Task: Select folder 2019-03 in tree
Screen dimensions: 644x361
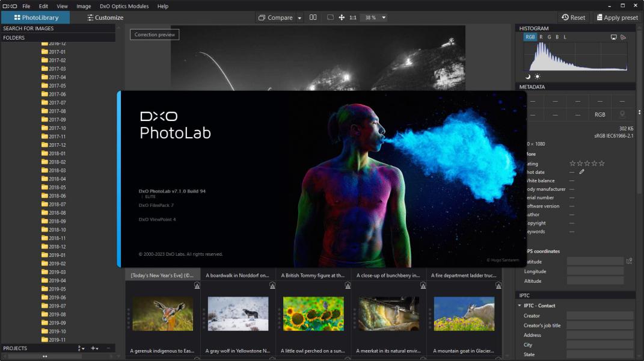Action: (x=57, y=272)
